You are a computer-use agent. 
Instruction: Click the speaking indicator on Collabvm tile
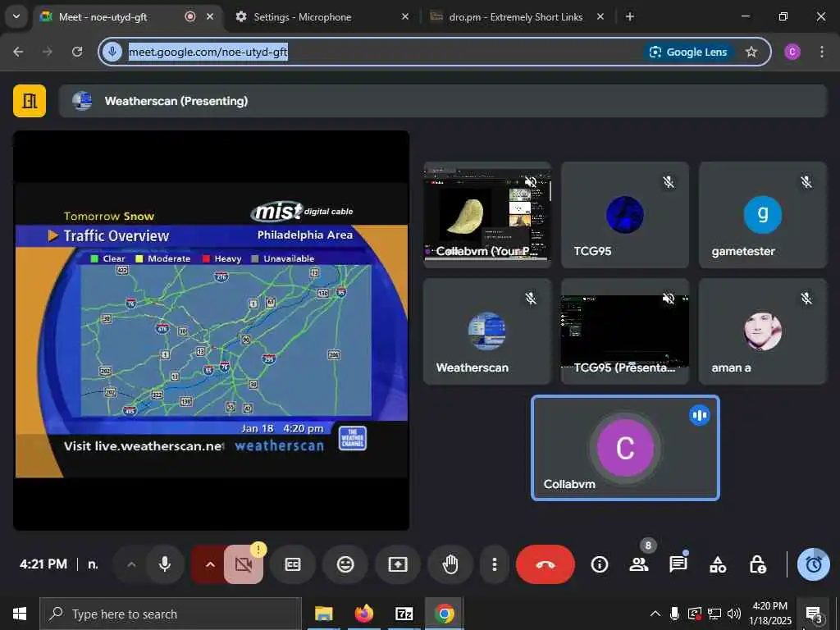tap(700, 415)
